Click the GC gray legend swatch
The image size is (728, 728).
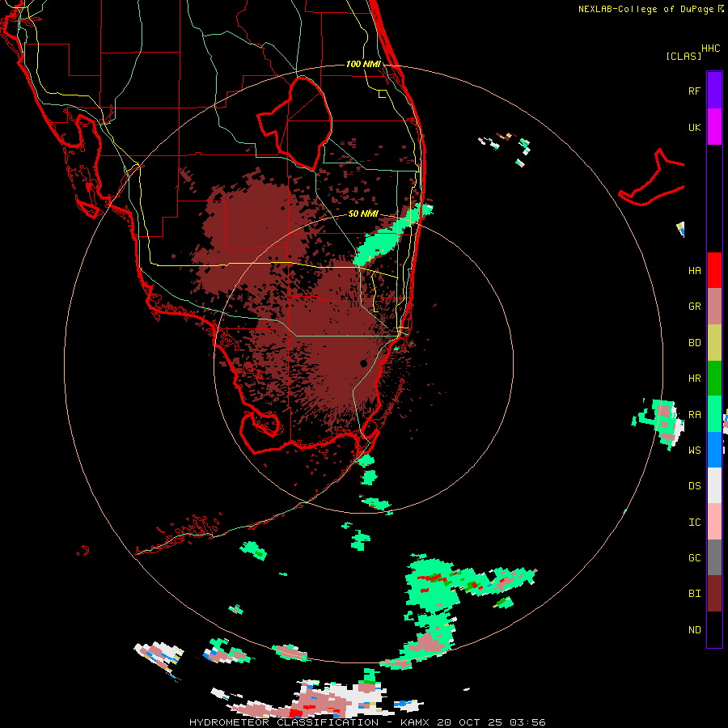pos(714,557)
